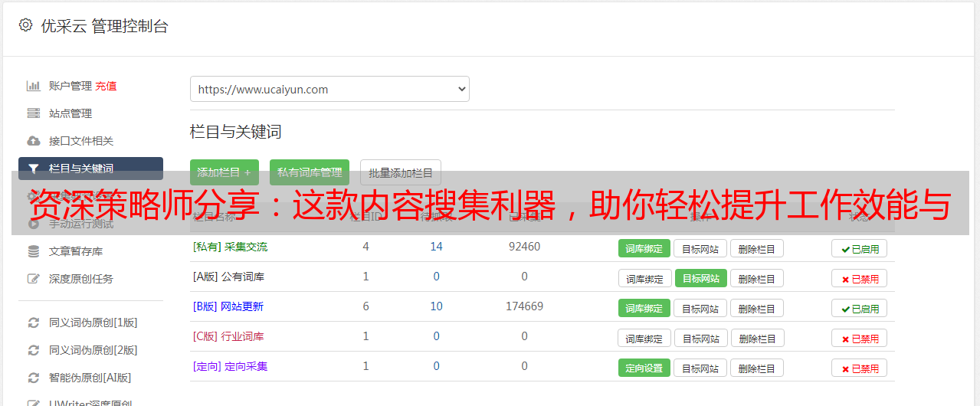The height and width of the screenshot is (406, 980).
Task: Click the server icon for 站点管理
Action: 33,113
